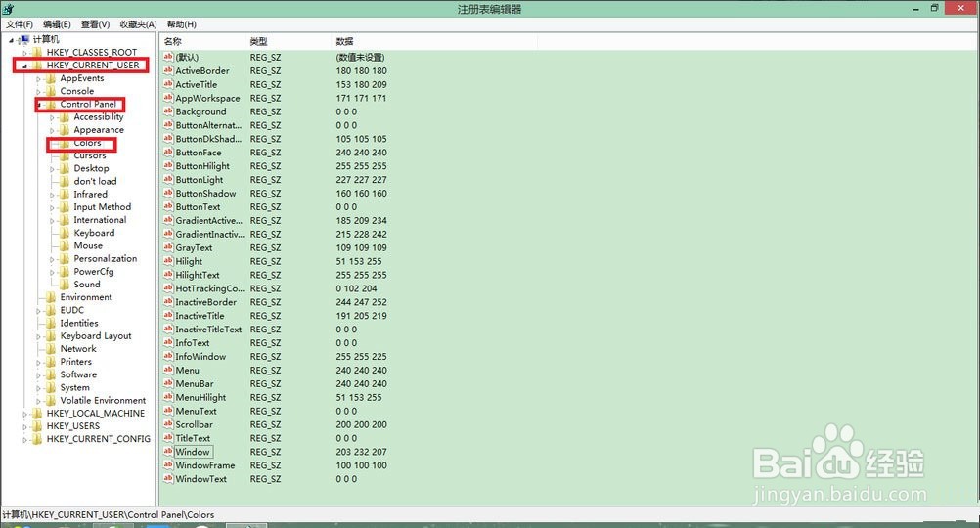The width and height of the screenshot is (980, 528).
Task: Expand the Input Method key arrow
Action: pos(53,207)
